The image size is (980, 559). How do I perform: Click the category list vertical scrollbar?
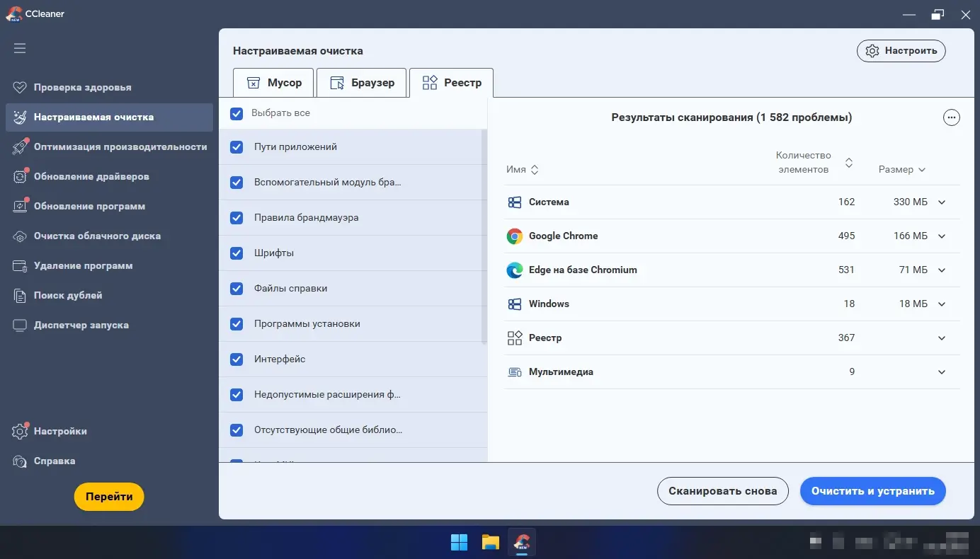(x=484, y=236)
